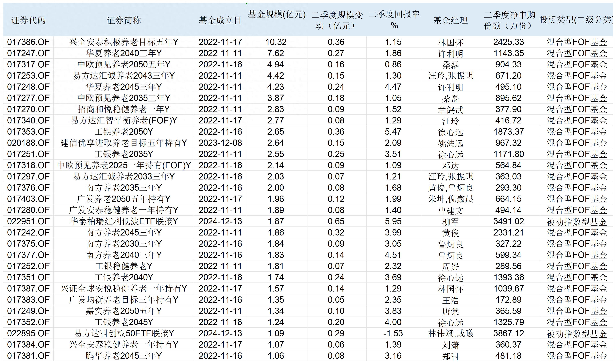
Task: Click manager cell 汪玲,张振琪 in 017253.OF row
Action: point(450,76)
